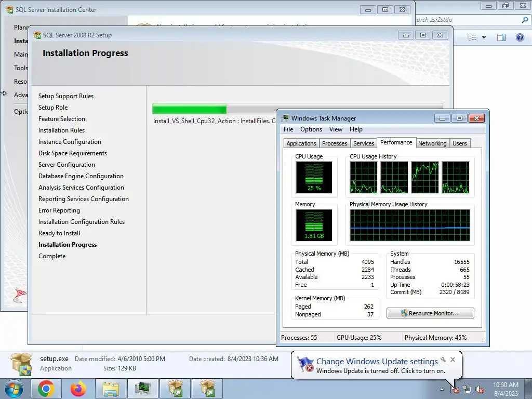The width and height of the screenshot is (532, 399).
Task: Click Task Manager title bar icon
Action: point(286,118)
